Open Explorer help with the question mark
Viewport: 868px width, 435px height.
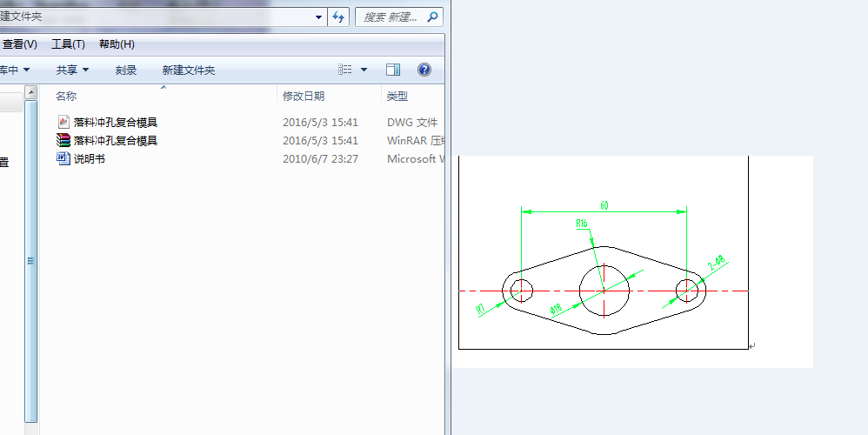tap(424, 70)
